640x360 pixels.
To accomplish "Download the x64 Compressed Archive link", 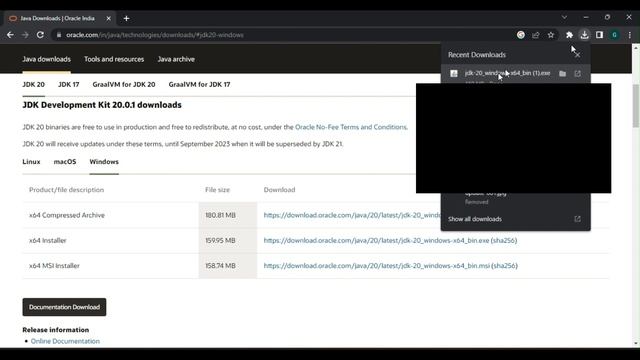I will point(352,215).
